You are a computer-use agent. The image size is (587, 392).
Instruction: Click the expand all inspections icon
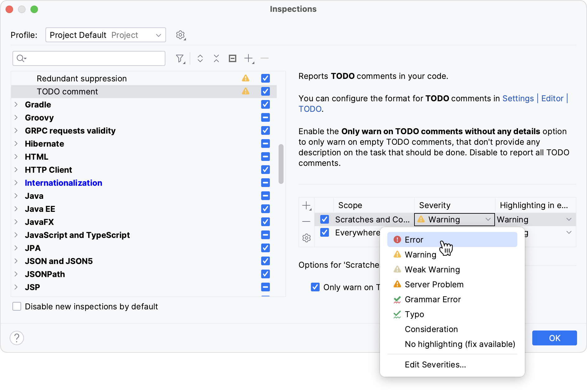pyautogui.click(x=200, y=58)
